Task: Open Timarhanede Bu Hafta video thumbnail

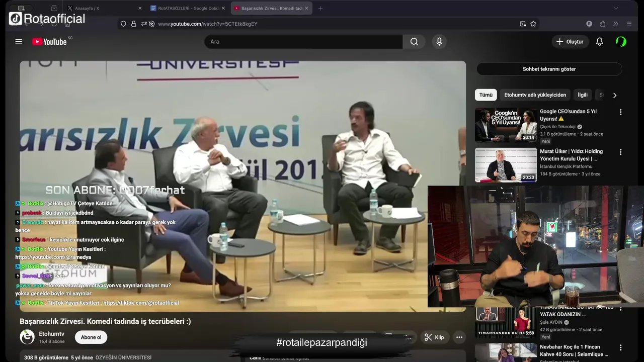Action: pyautogui.click(x=506, y=322)
